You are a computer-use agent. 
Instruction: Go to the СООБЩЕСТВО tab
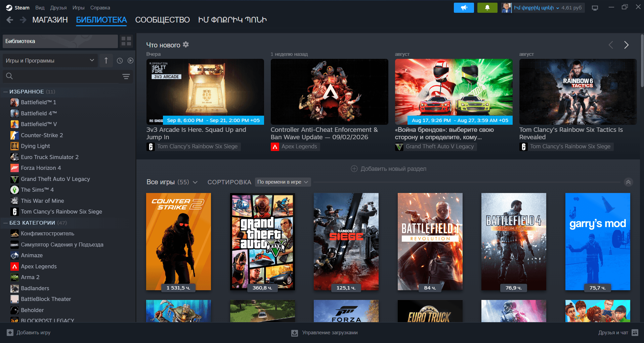(x=163, y=20)
